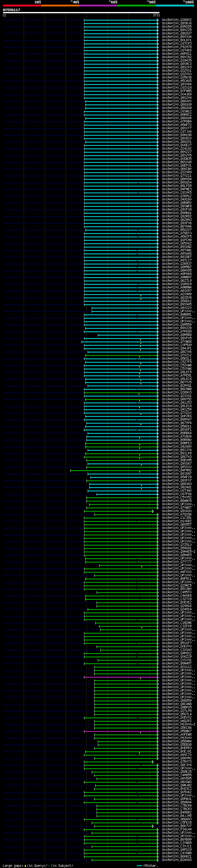This screenshot has width=197, height=868.
Task: Select hit label UniRef100_Q8GUV0
Action: pyautogui.click(x=176, y=101)
